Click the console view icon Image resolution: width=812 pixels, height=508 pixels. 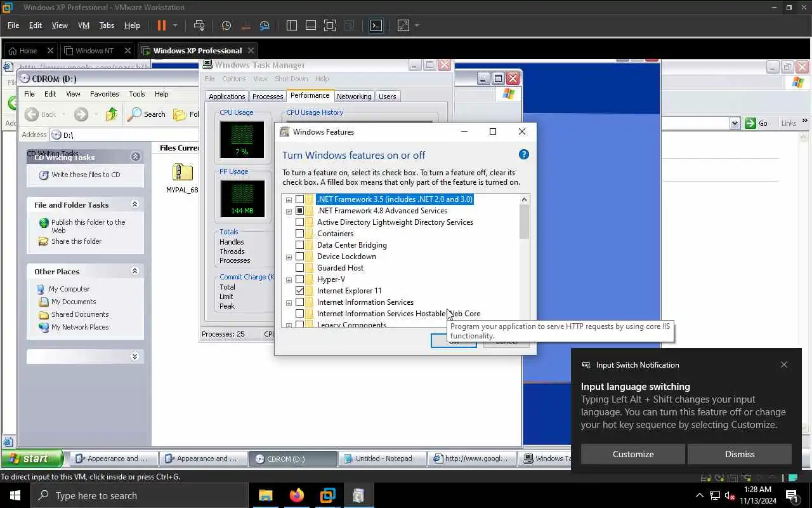tap(376, 25)
